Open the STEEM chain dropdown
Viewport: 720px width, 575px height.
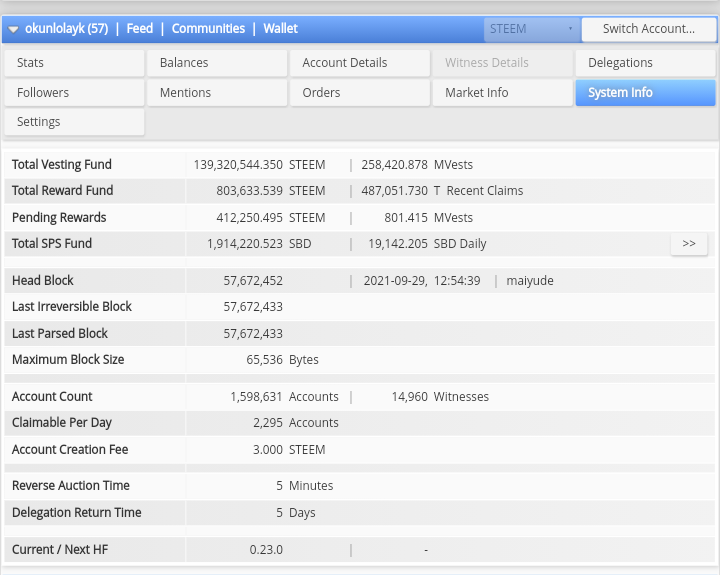[x=532, y=29]
